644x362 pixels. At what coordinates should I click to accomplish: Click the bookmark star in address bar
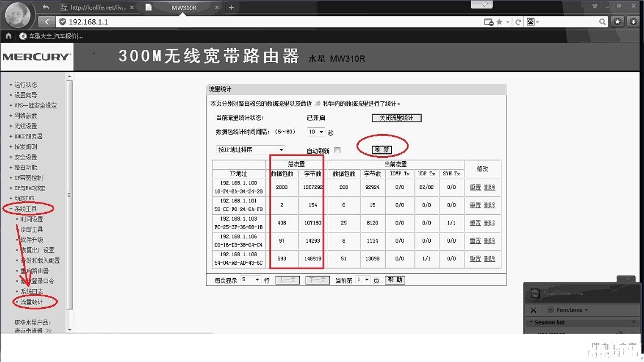tap(500, 22)
